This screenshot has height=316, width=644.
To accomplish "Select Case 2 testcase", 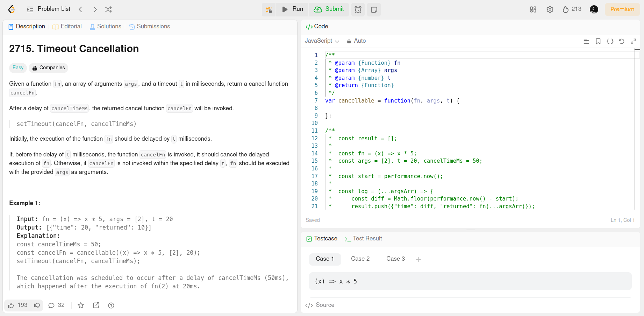I will pos(360,259).
